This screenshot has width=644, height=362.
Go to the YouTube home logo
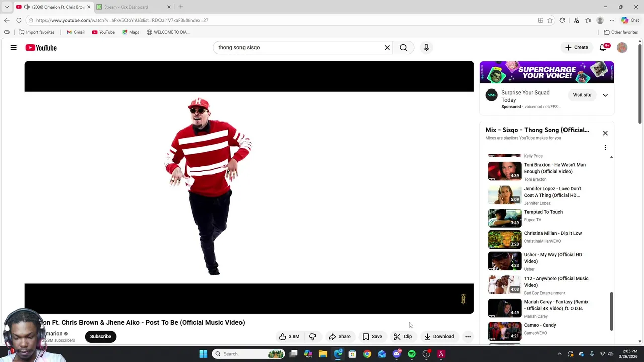point(41,48)
